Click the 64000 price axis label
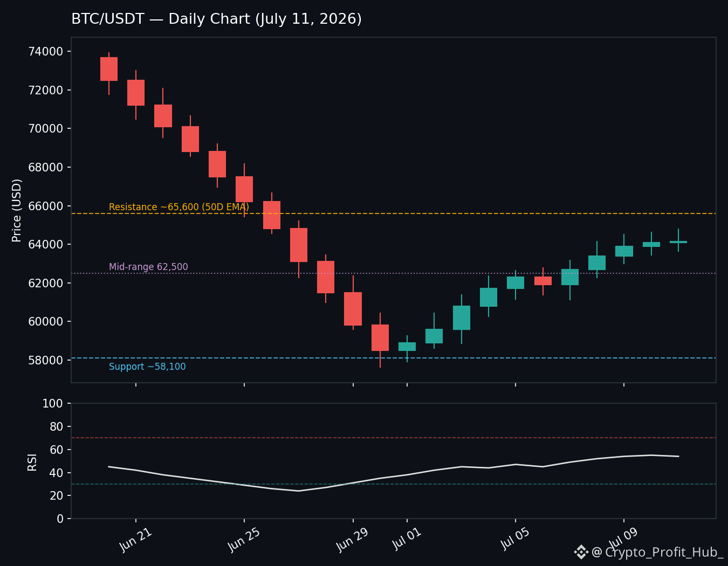Viewport: 728px width, 566px height. [x=45, y=244]
